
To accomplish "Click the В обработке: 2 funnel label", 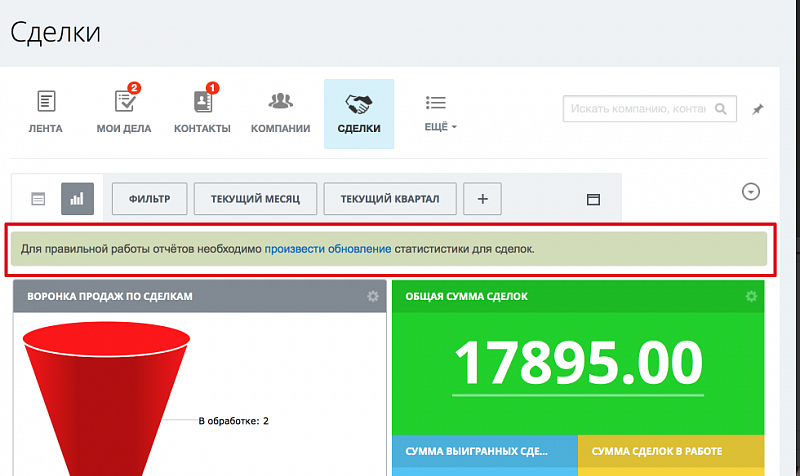I will click(233, 421).
